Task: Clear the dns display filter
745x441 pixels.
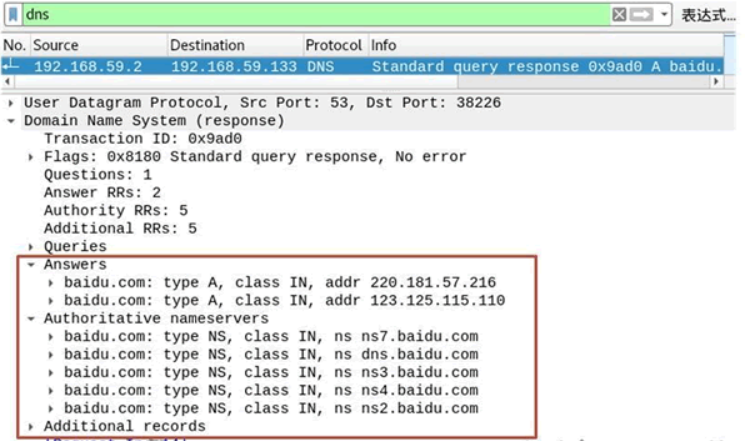Action: click(x=619, y=15)
